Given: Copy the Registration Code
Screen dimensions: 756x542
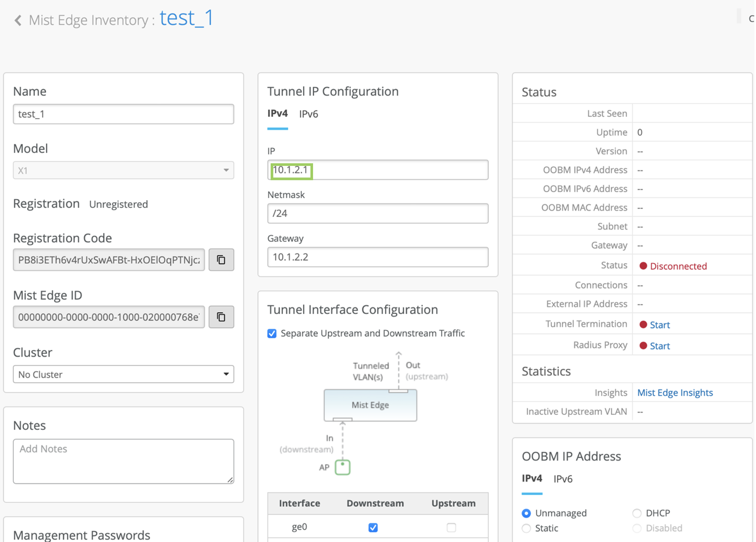Looking at the screenshot, I should 221,260.
